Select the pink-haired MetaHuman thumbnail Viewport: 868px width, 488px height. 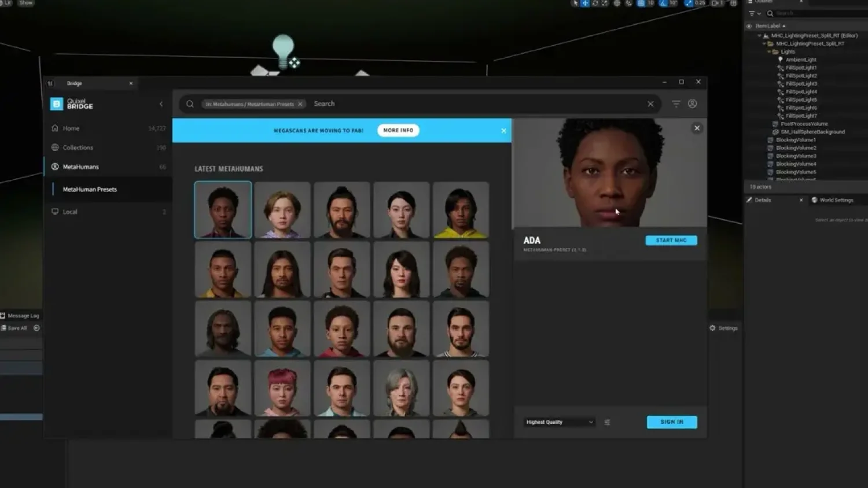point(282,388)
